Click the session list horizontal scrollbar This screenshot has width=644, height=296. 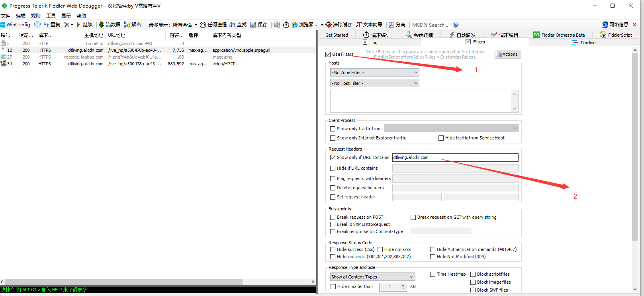click(x=124, y=282)
